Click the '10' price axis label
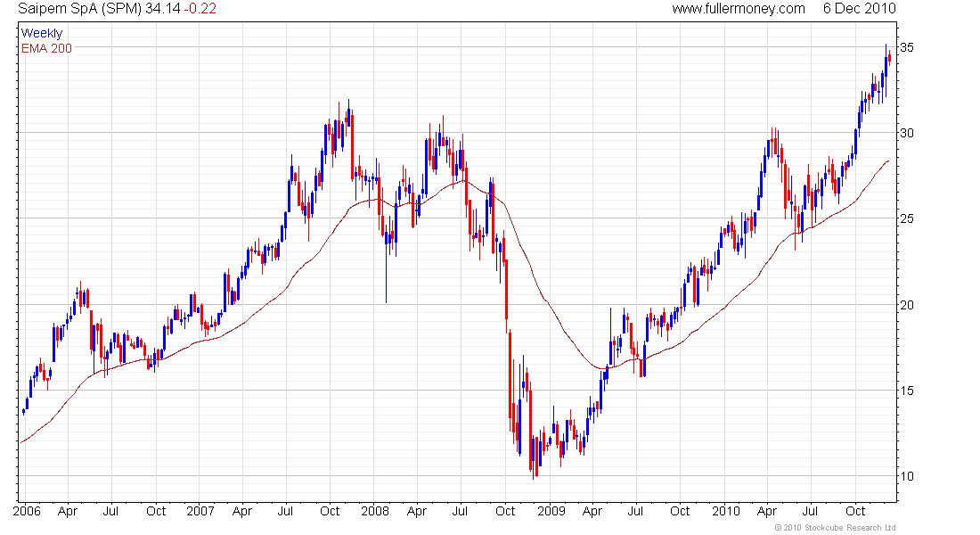This screenshot has height=535, width=980. [x=907, y=476]
